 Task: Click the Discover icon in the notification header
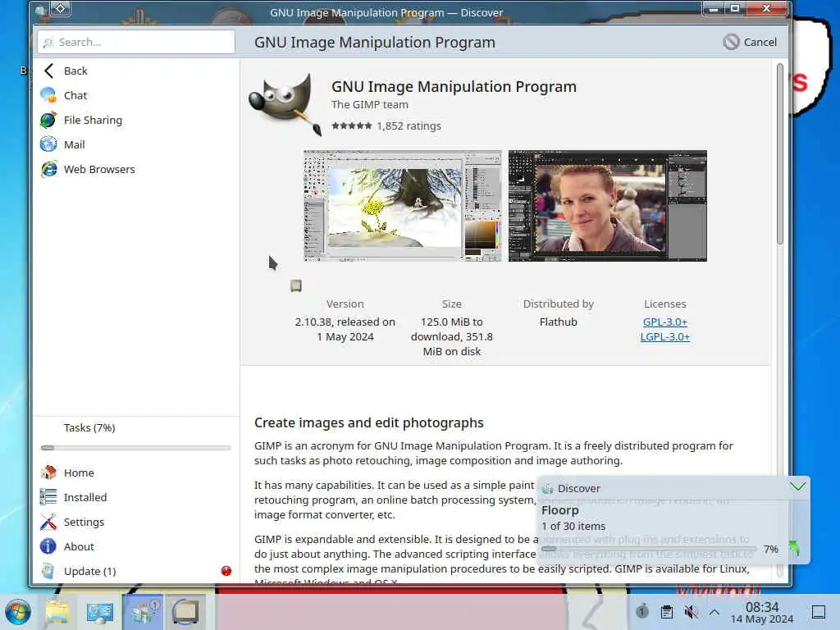coord(547,489)
